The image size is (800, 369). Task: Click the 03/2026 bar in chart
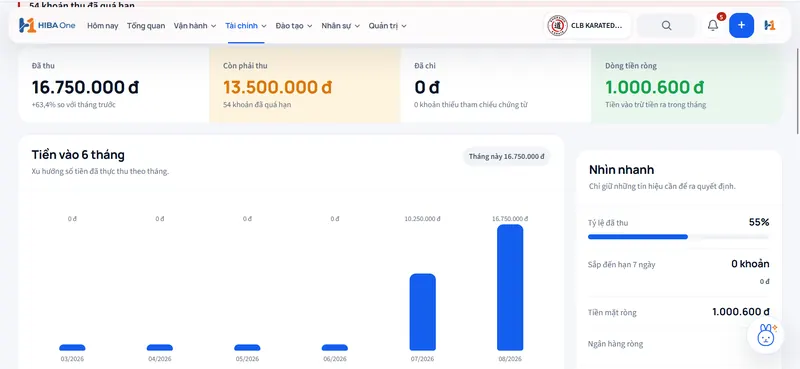click(72, 348)
